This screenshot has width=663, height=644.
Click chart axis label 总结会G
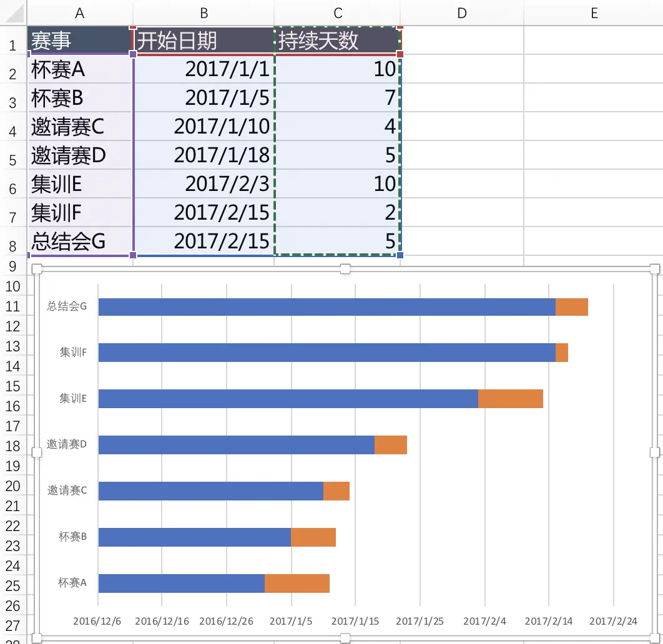[x=67, y=306]
